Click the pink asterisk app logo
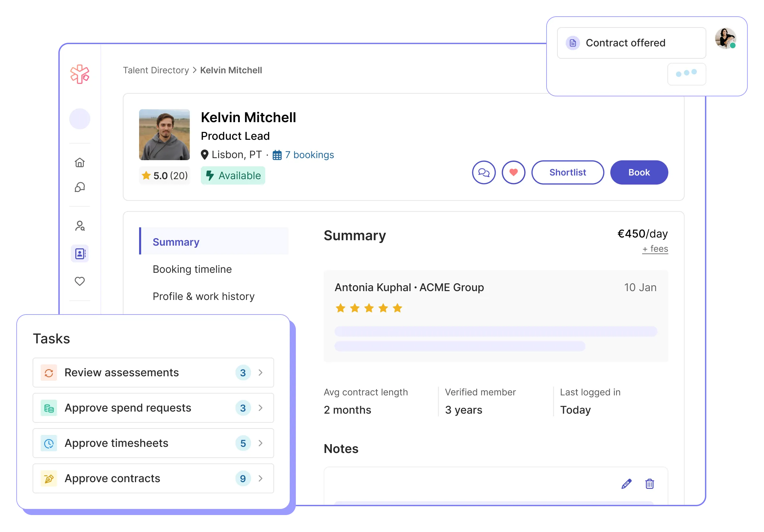This screenshot has width=764, height=532. [80, 74]
